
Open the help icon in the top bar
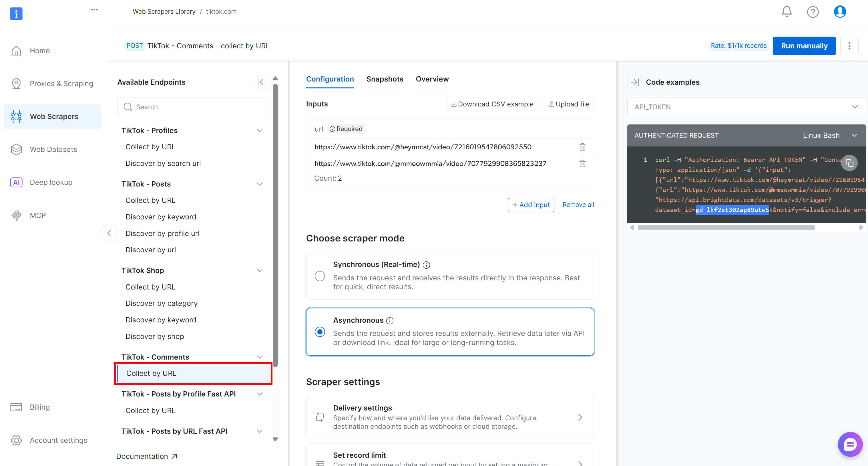[813, 11]
